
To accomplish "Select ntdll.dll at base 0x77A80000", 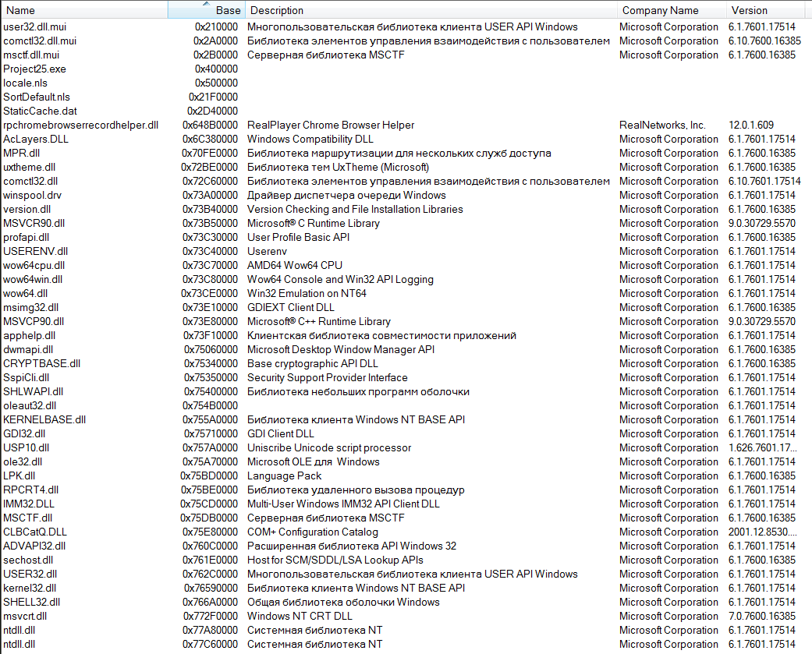I will [x=406, y=630].
